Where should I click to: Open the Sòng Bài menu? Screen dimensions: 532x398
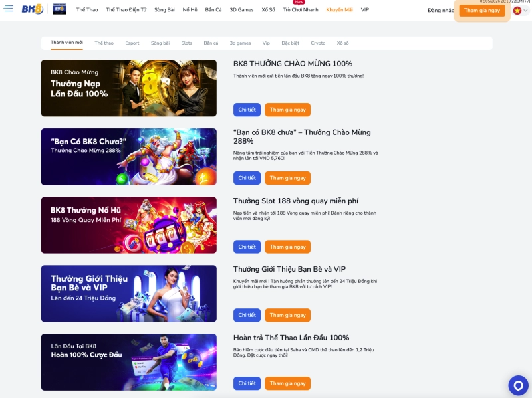click(164, 10)
